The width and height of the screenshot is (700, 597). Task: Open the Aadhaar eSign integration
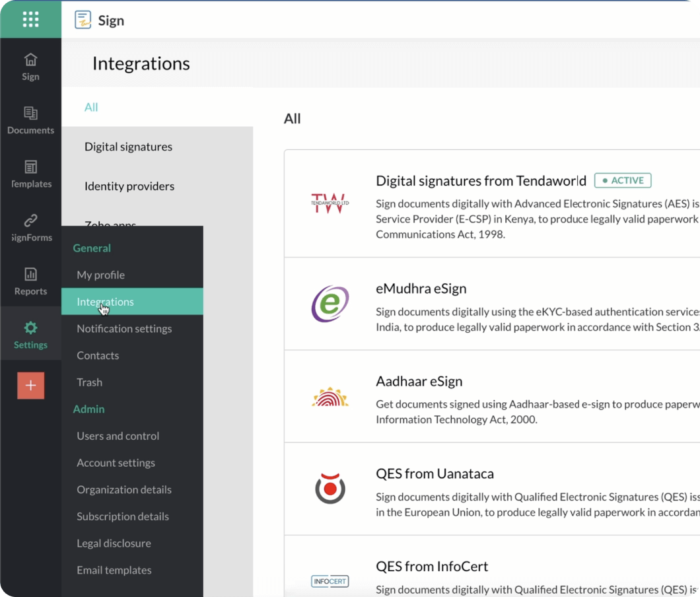coord(419,381)
